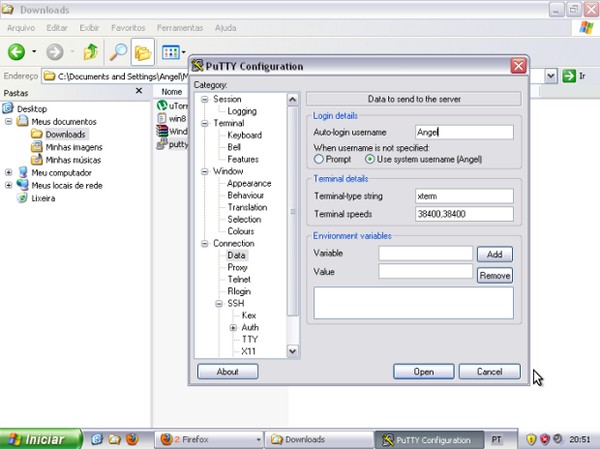600x449 pixels.
Task: Collapse the Connection category tree node
Action: (x=205, y=243)
